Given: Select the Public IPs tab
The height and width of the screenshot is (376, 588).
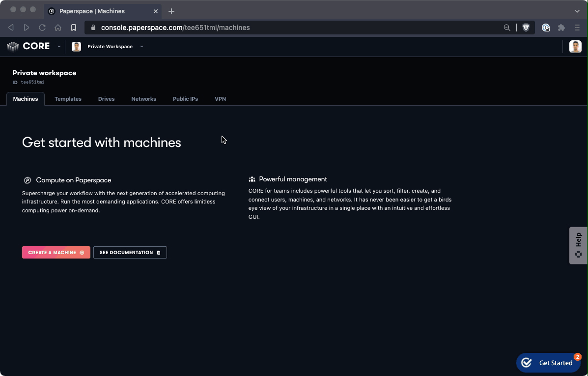Looking at the screenshot, I should (x=185, y=99).
